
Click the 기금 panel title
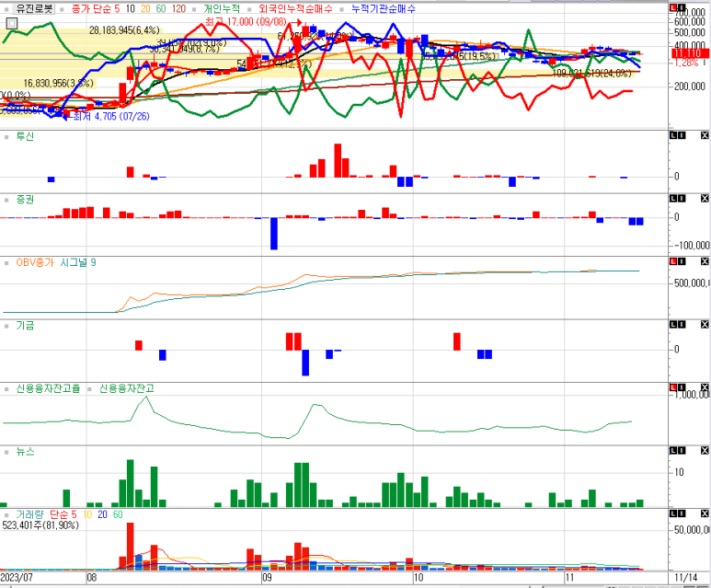click(x=25, y=326)
